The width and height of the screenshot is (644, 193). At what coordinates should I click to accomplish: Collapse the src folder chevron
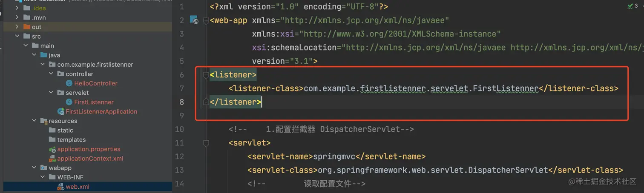17,36
